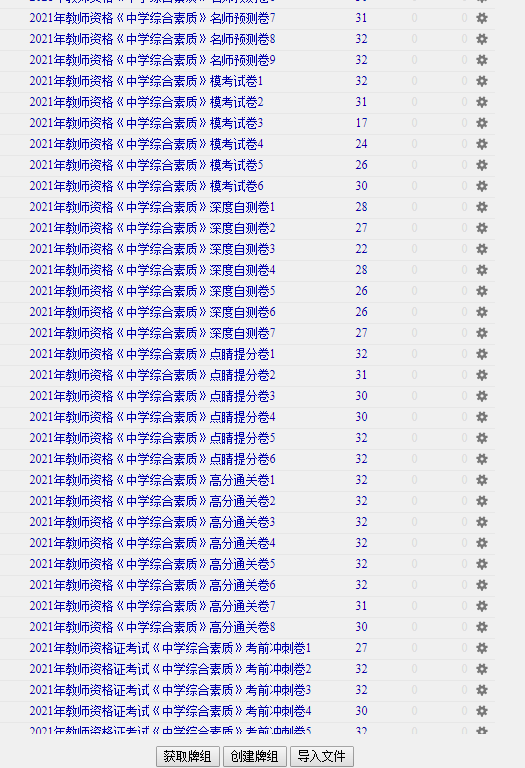Image resolution: width=525 pixels, height=768 pixels.
Task: Click the 创建牌组 button
Action: tap(255, 756)
